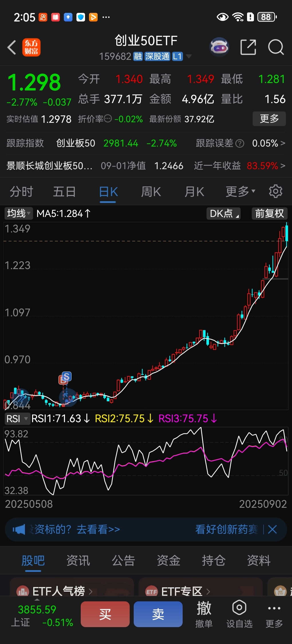Tap RSI2:75.75 value label
The image size is (292, 644).
124,419
